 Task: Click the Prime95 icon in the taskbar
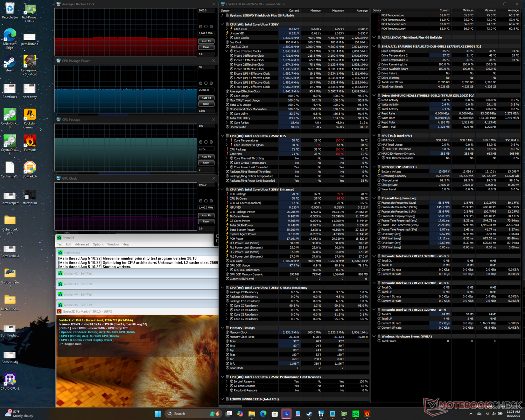click(355, 414)
